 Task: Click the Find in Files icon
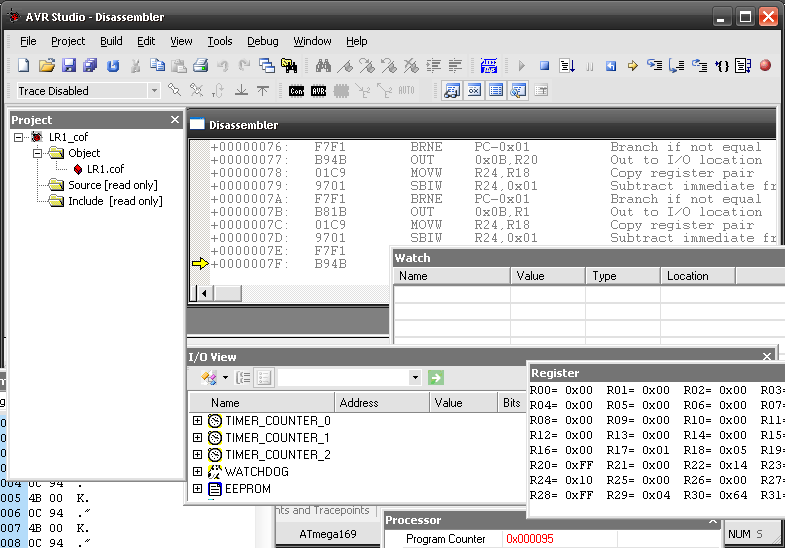[x=289, y=66]
